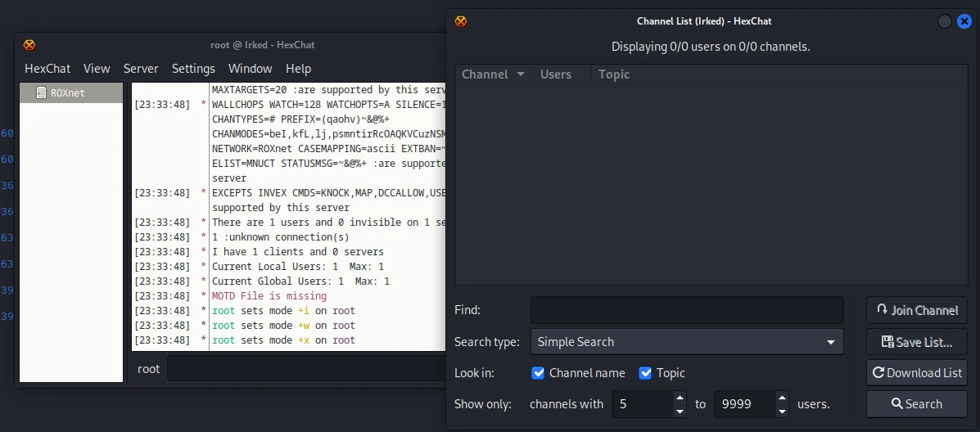Screen dimensions: 980x432
Task: Click the Channel column sort arrow
Action: click(x=520, y=74)
